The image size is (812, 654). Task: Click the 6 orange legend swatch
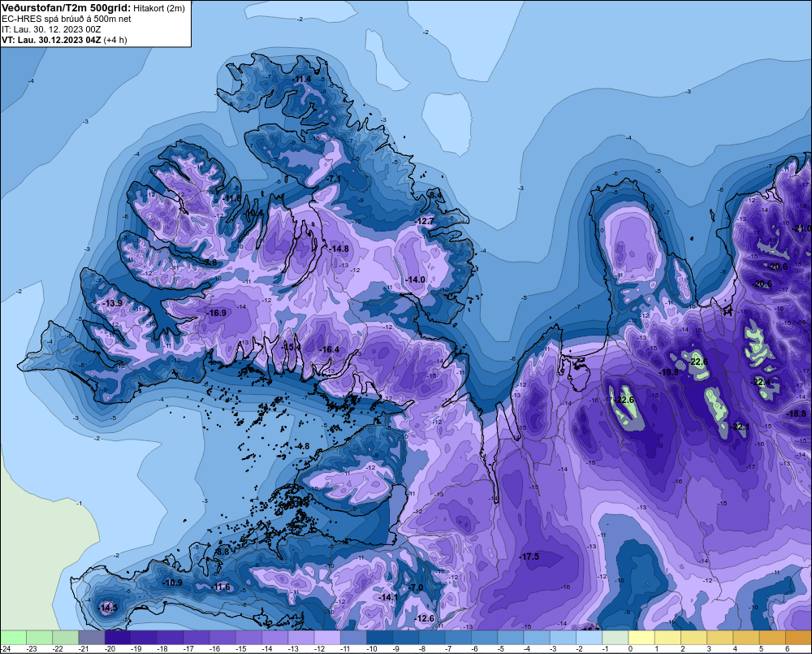[x=798, y=637]
